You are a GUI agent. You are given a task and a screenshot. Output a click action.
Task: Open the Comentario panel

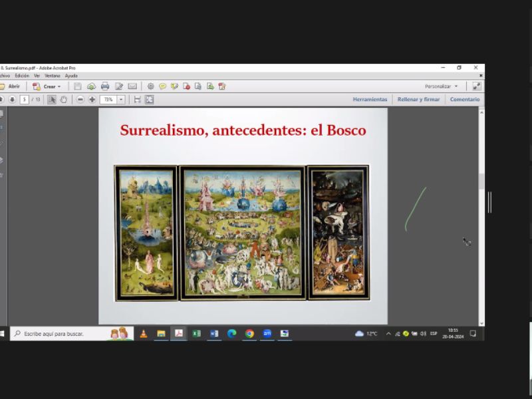tap(465, 99)
